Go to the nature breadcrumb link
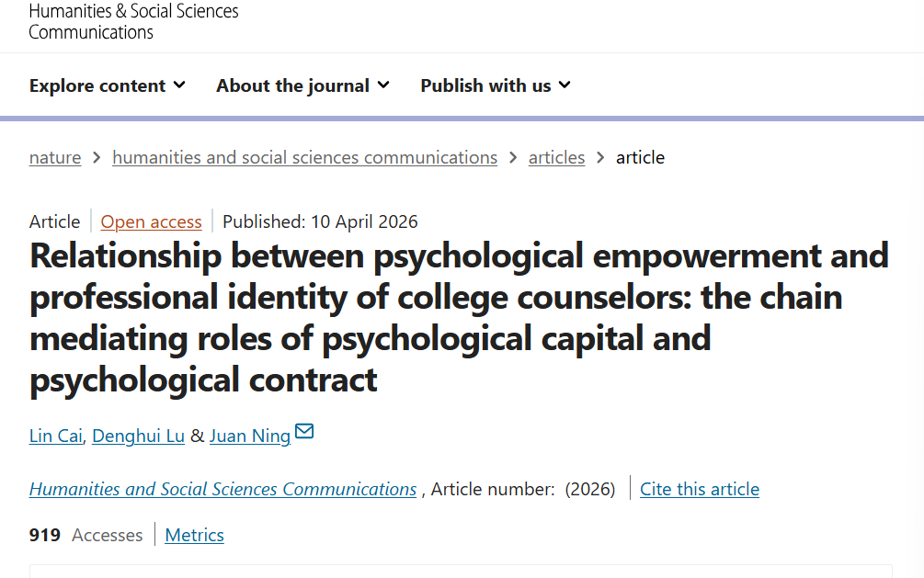The width and height of the screenshot is (924, 578). coord(55,157)
